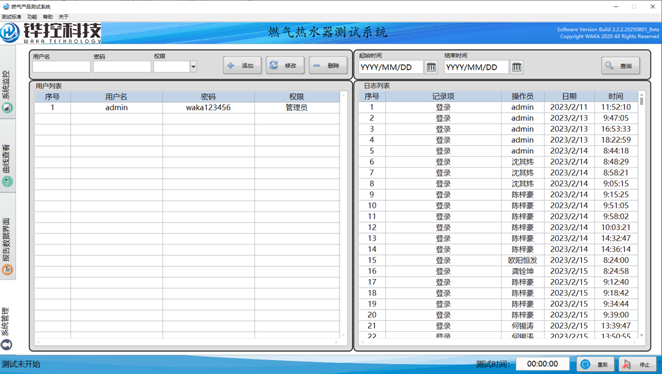The height and width of the screenshot is (374, 662).
Task: Open the 帮助 menu
Action: tap(48, 16)
